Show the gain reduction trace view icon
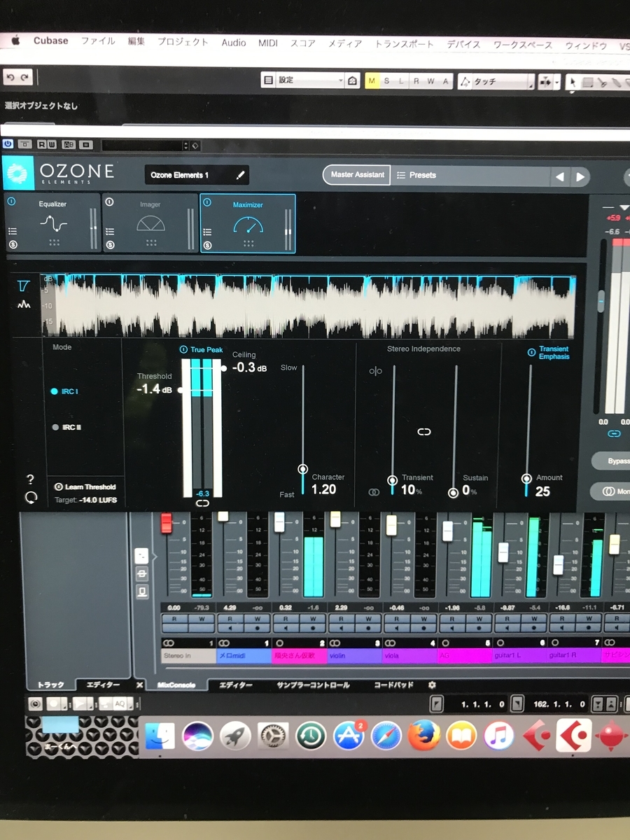The height and width of the screenshot is (840, 630). point(24,286)
